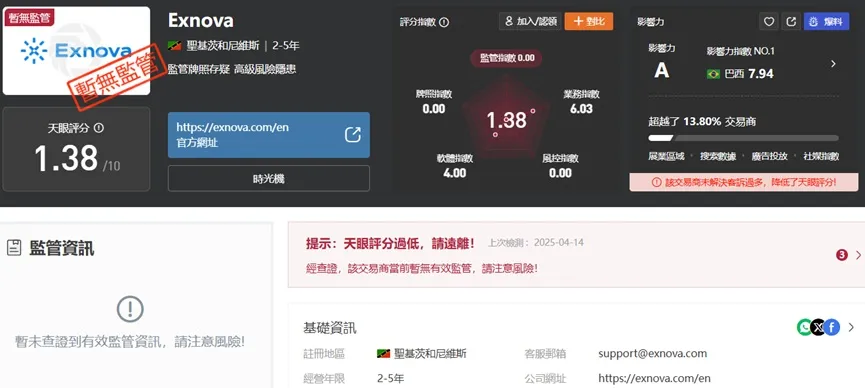
Task: Click the 提示:天眼評分過低 warning text
Action: tap(390, 243)
